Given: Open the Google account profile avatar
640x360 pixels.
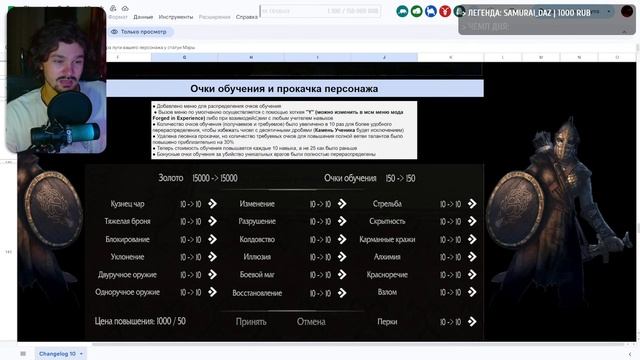Looking at the screenshot, I should [x=627, y=11].
